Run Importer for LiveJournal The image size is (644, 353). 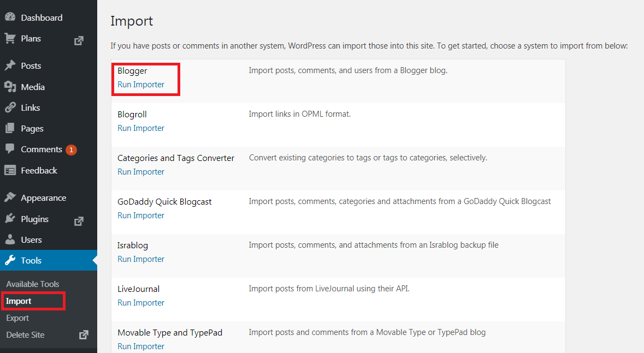tap(141, 302)
